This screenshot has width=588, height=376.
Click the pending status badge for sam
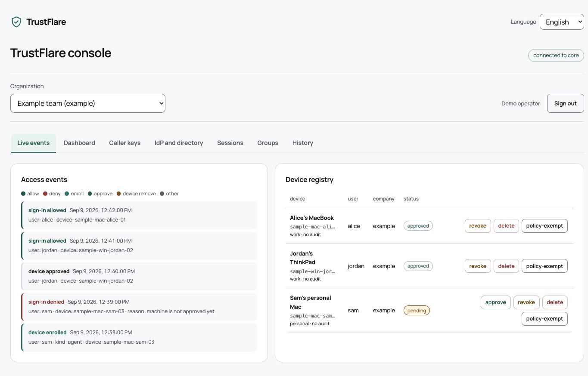click(417, 310)
